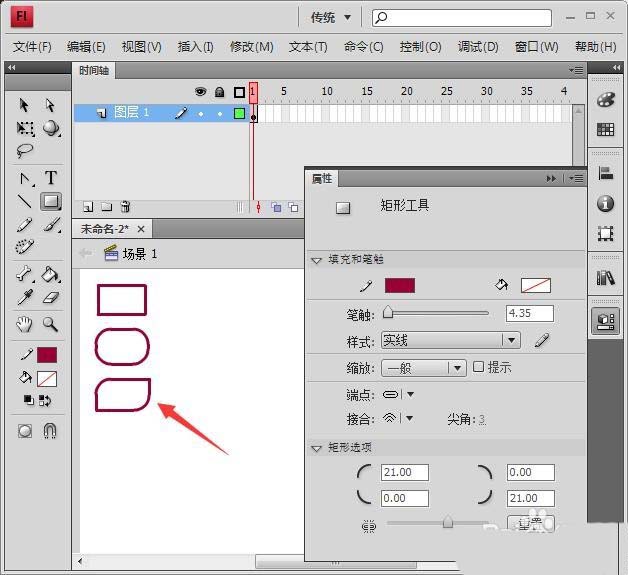Select the Bone tool
This screenshot has width=628, height=575.
click(25, 274)
